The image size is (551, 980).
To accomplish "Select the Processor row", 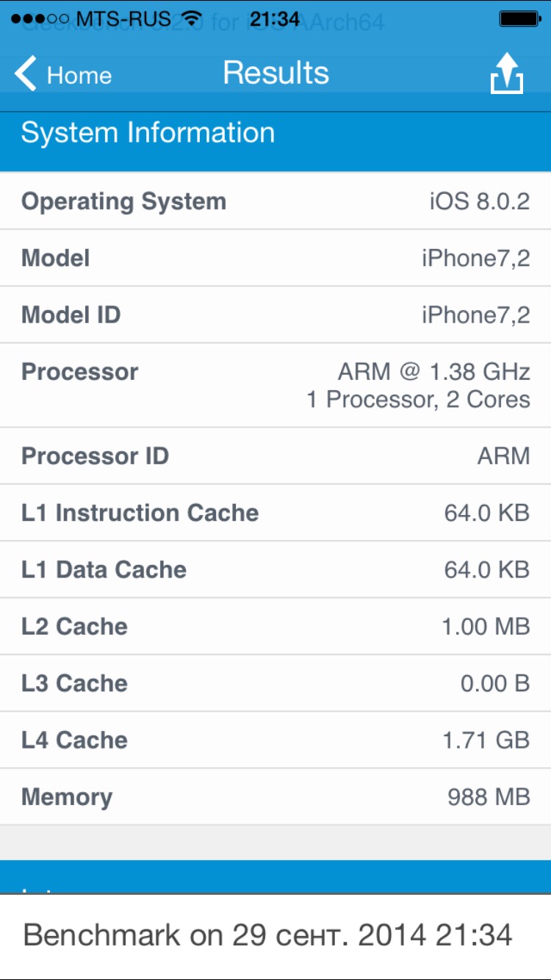I will point(275,385).
